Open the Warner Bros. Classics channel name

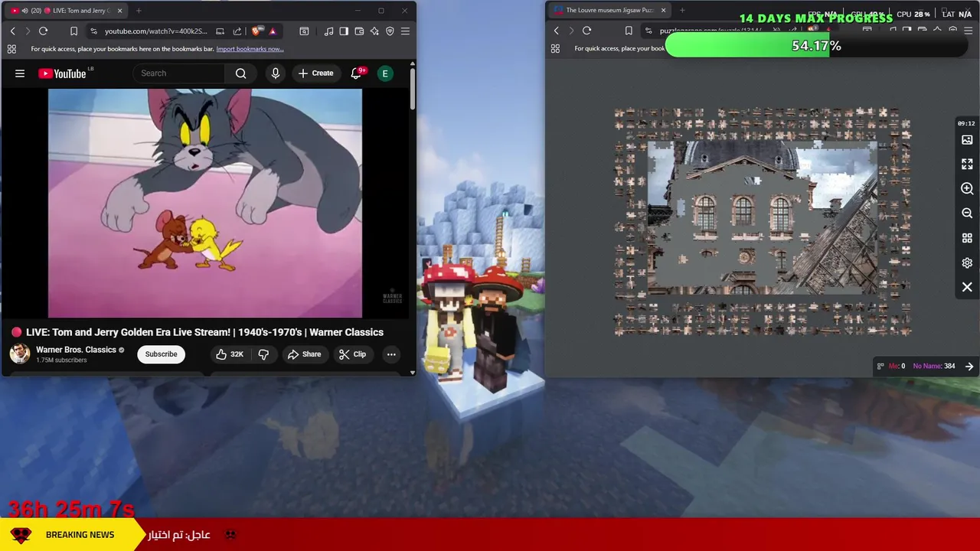pyautogui.click(x=76, y=350)
